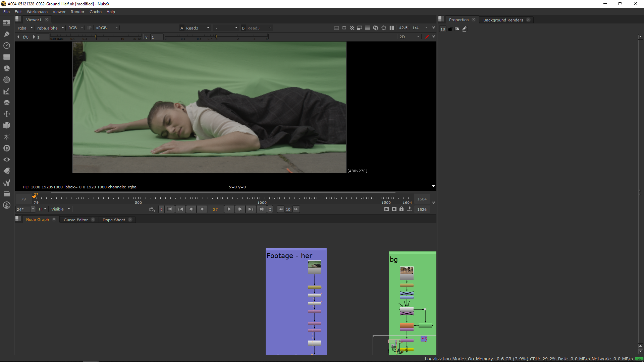Screen dimensions: 644x362
Task: Open the Image nodes toolbar icon
Action: coord(6,23)
